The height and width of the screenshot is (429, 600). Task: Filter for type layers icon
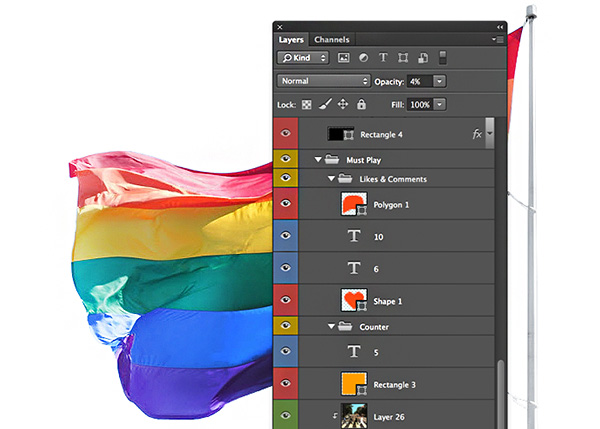click(382, 58)
